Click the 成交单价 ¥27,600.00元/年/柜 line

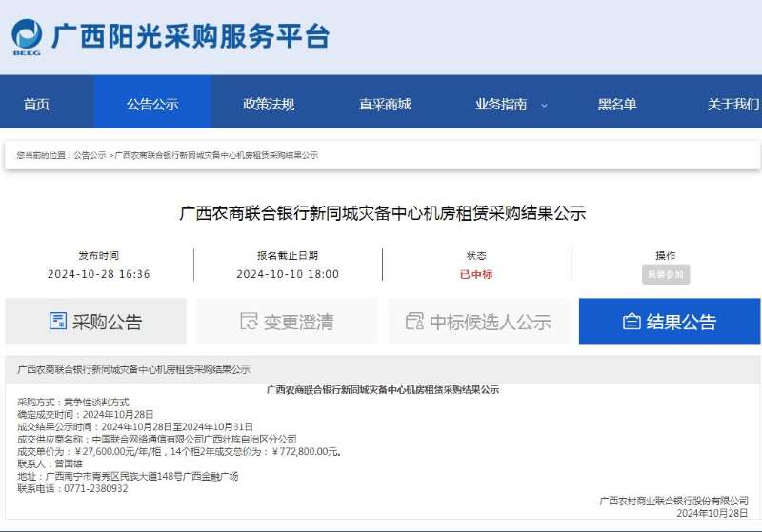point(179,451)
